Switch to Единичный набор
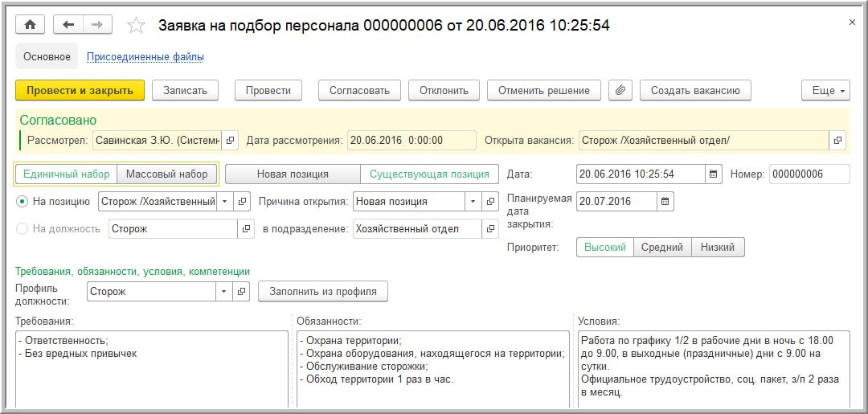Screen dimensions: 868x414 67,174
